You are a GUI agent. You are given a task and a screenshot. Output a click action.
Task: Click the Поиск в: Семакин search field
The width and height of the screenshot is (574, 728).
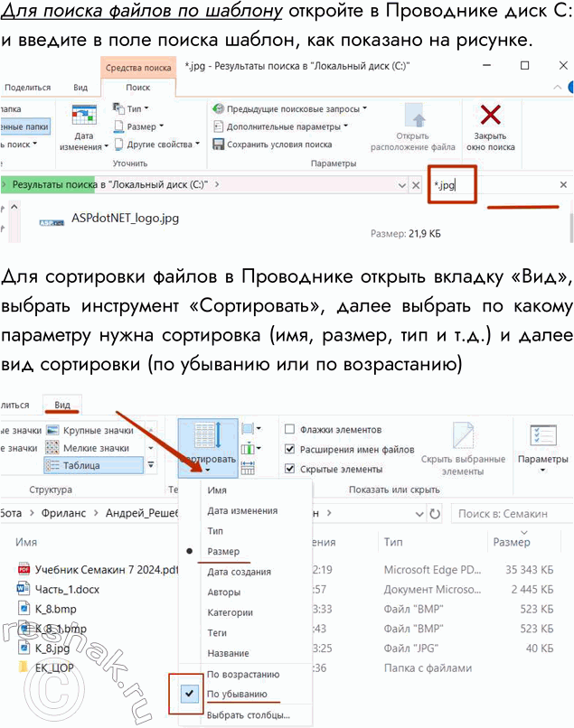(x=513, y=514)
